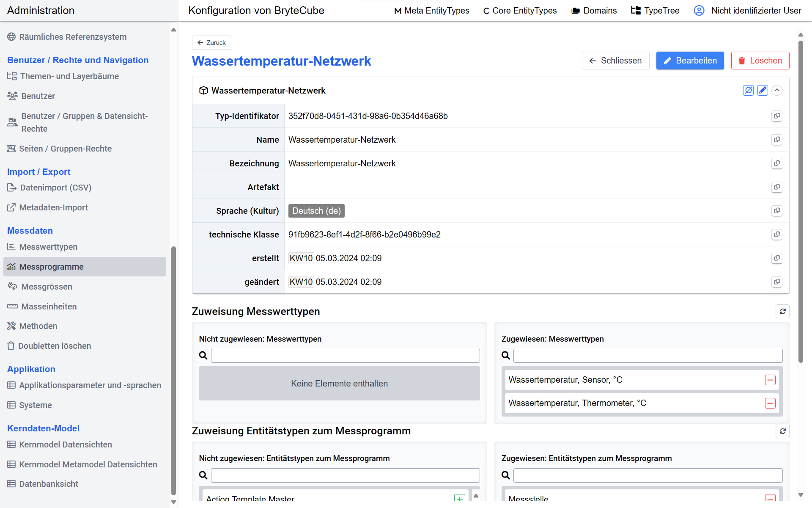Click the copy icon for Typ-Identifikator row
The height and width of the screenshot is (508, 812).
pos(776,116)
